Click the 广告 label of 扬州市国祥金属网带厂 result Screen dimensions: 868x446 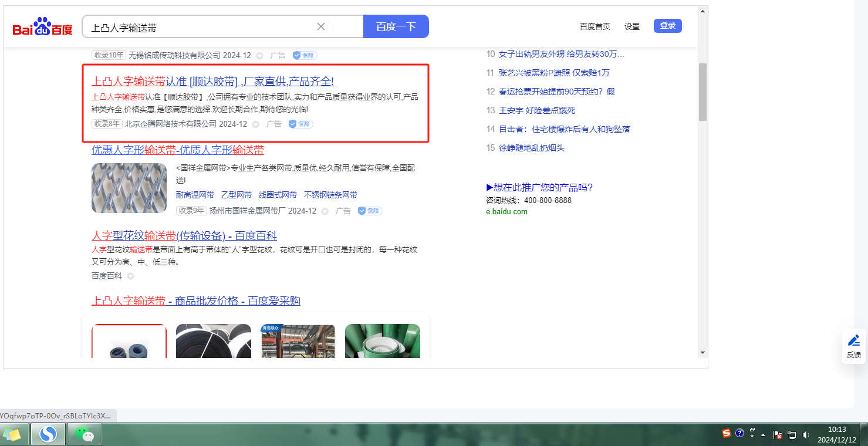(343, 211)
